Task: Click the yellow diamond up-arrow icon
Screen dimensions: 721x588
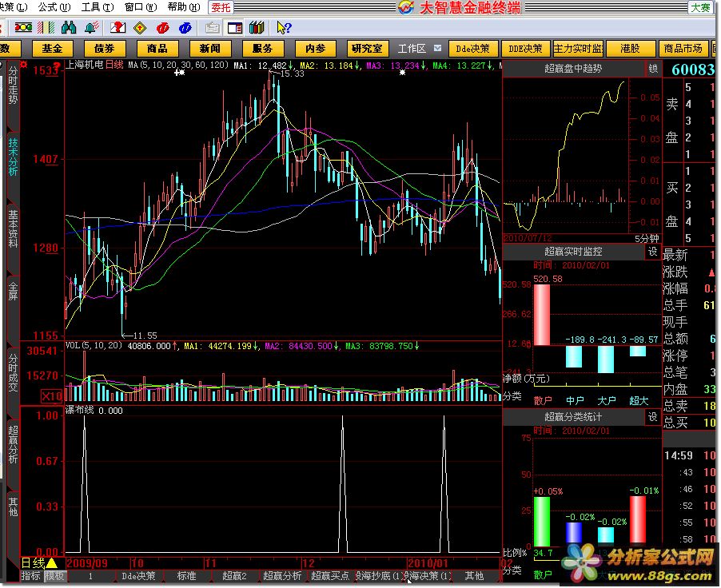Action: [x=140, y=28]
